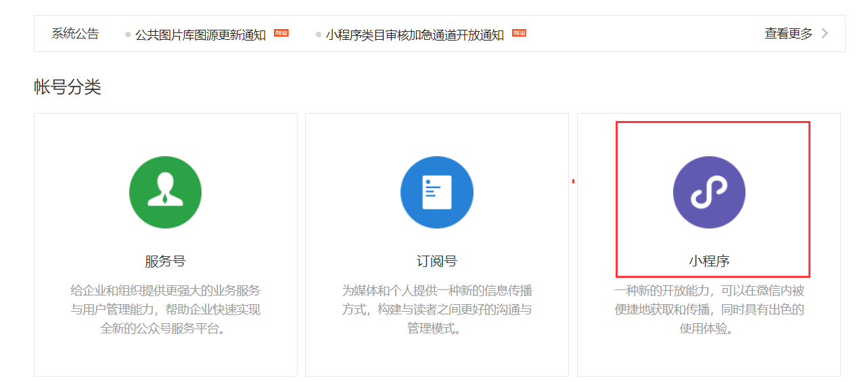Image resolution: width=868 pixels, height=382 pixels.
Task: Click the 小程序 description paragraph
Action: pyautogui.click(x=709, y=310)
